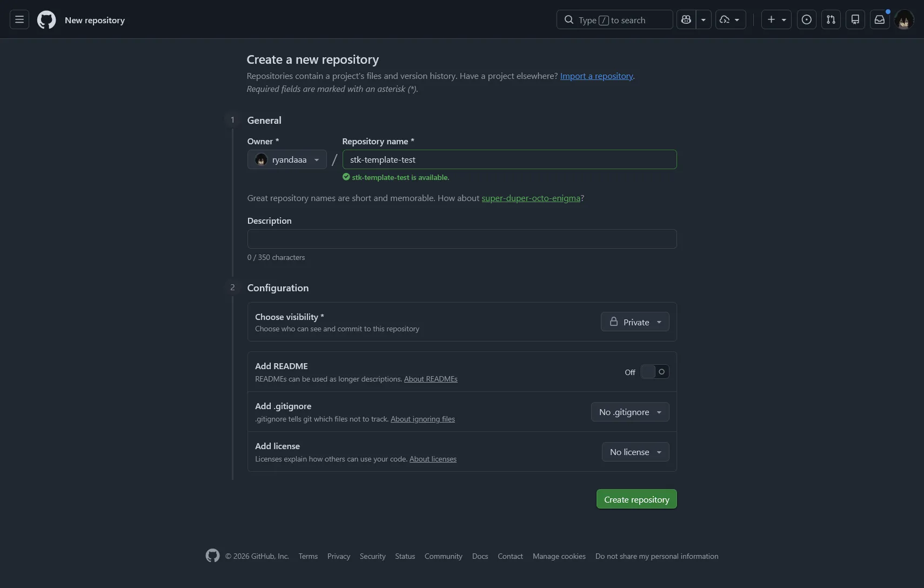
Task: Open user profile avatar menu
Action: [904, 20]
